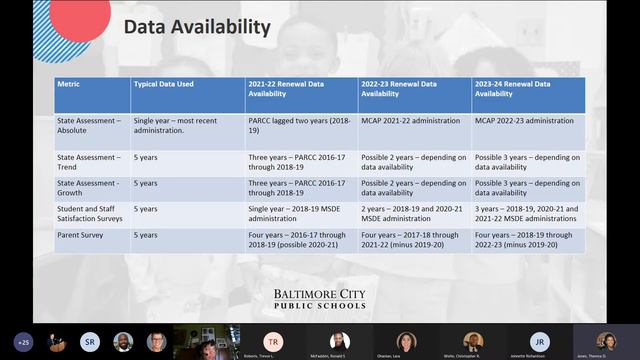The image size is (640, 360).
Task: Click the Parent Survey cell
Action: 92,240
